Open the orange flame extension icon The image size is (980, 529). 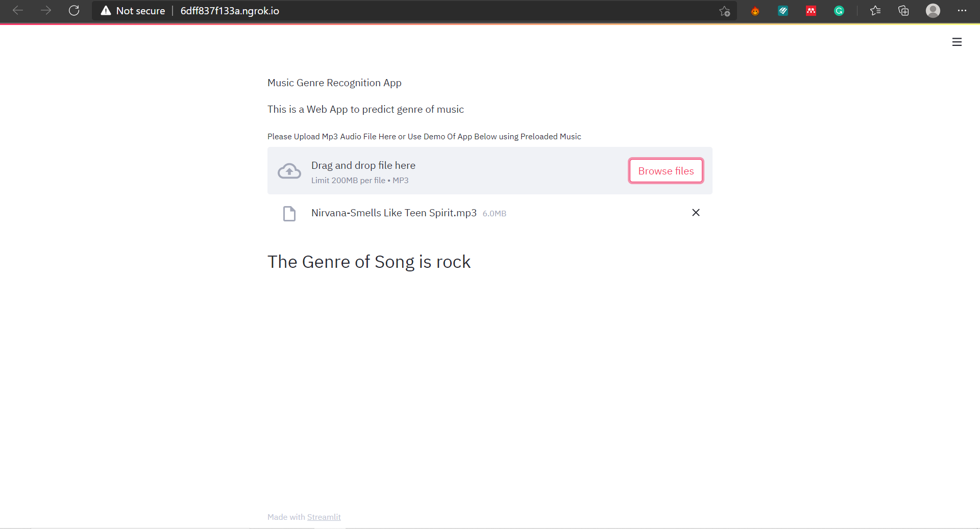click(x=755, y=11)
